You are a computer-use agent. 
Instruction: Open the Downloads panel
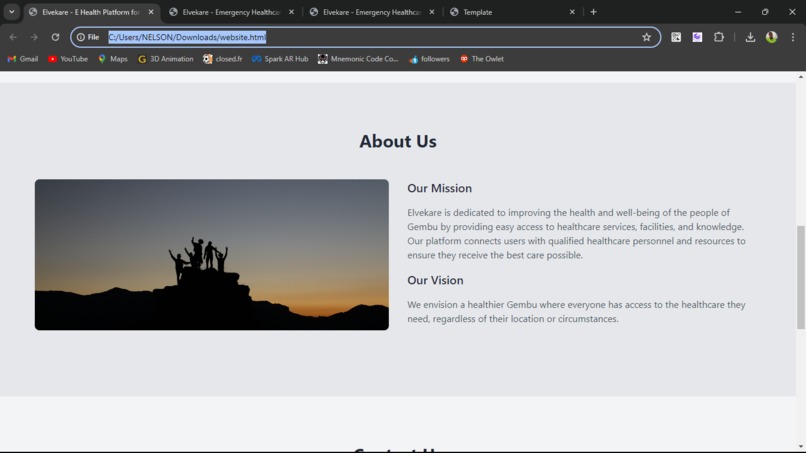click(x=750, y=37)
